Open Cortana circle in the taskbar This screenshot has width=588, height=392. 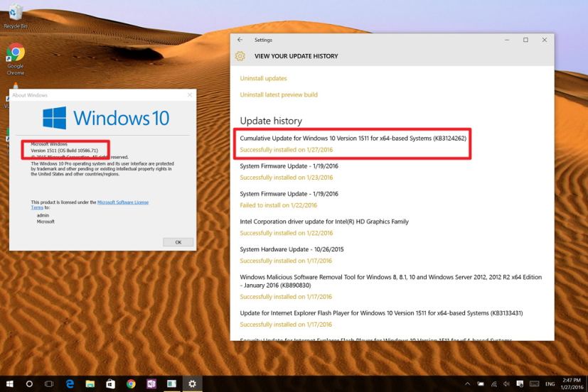[x=29, y=383]
